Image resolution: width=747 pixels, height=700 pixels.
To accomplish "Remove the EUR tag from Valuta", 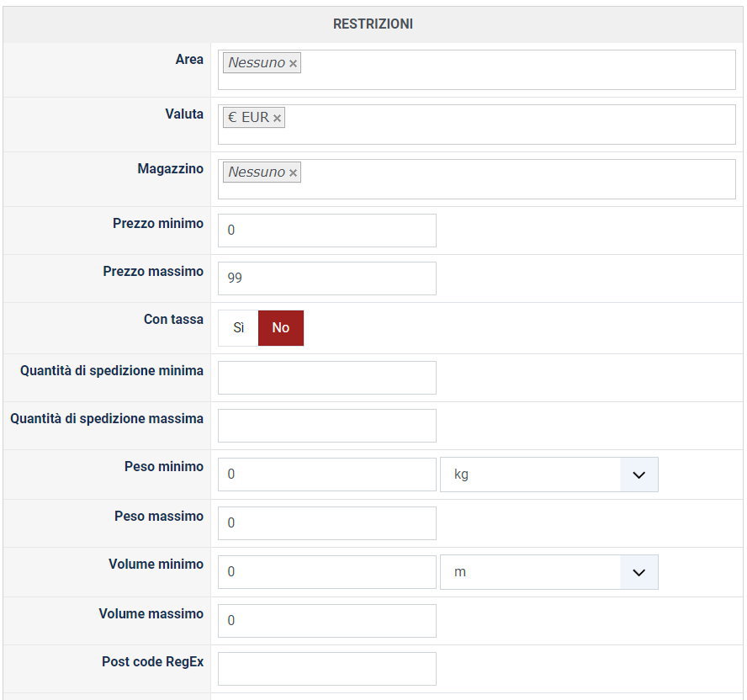I will click(277, 118).
